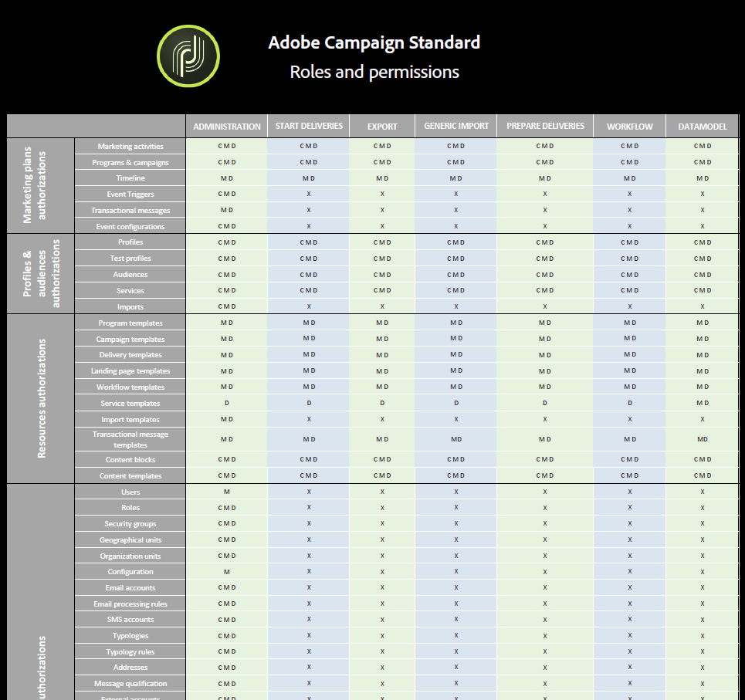745x700 pixels.
Task: Click the Service templates EXPORT cell D
Action: pyautogui.click(x=382, y=403)
